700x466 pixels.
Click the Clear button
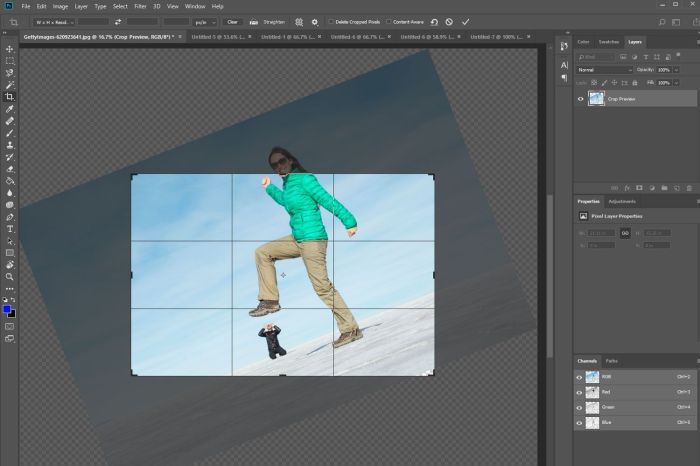[x=233, y=22]
